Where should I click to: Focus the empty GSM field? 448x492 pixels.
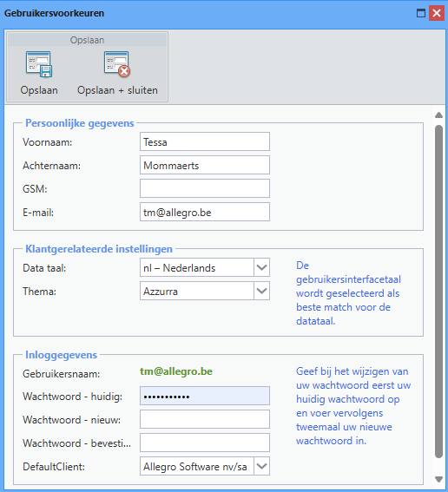(x=205, y=188)
